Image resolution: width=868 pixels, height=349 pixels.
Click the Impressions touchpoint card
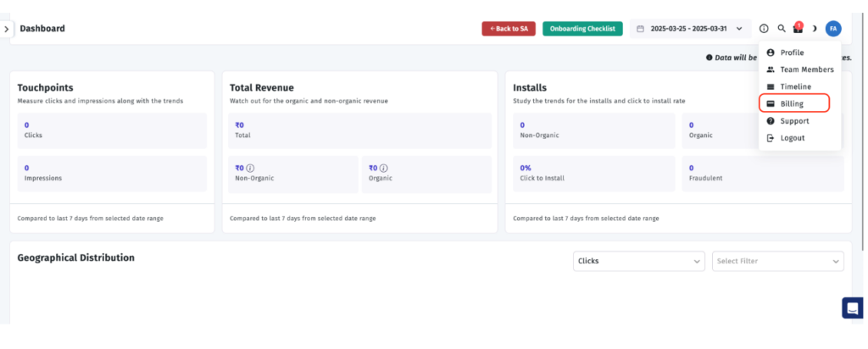pos(113,174)
